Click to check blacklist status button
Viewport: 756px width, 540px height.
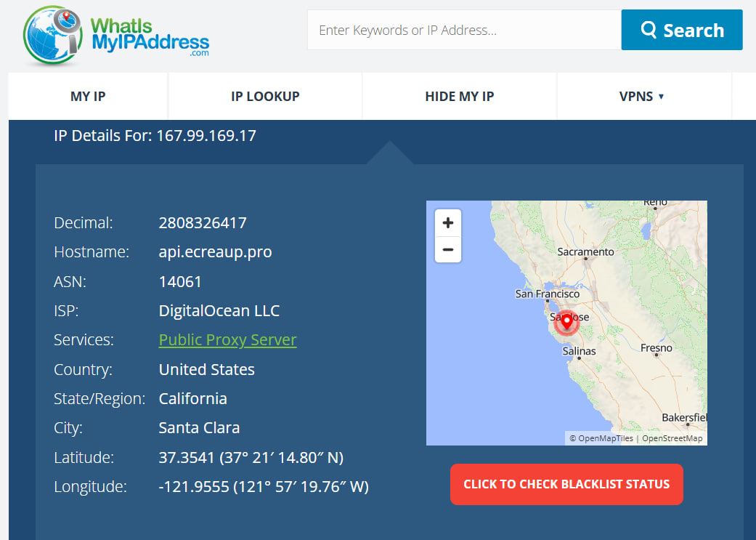point(566,484)
